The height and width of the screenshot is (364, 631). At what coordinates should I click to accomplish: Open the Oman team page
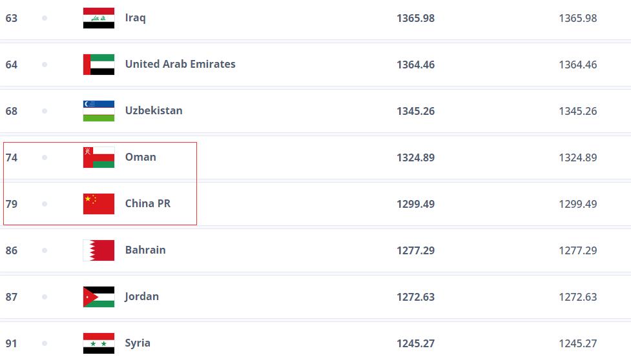tap(140, 157)
